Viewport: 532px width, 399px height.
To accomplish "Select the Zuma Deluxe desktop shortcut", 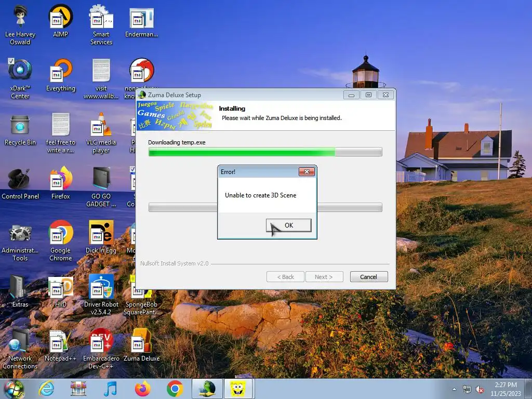I will coord(141,345).
